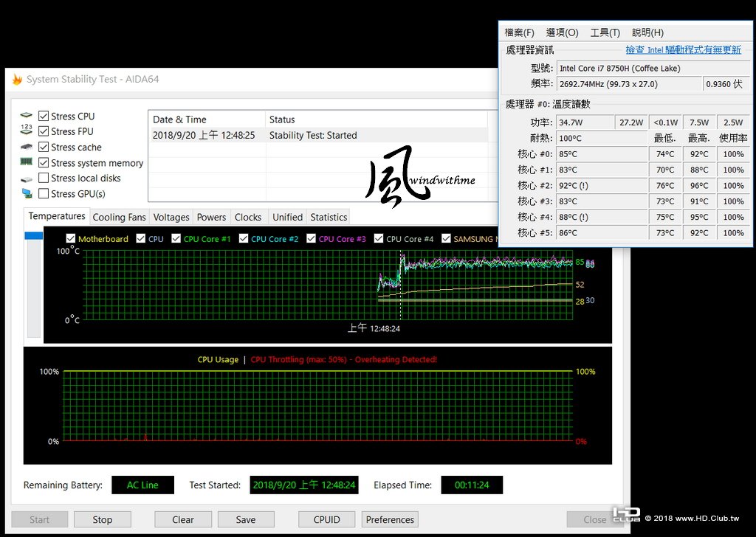Open the 說明(H) menu
The image size is (756, 537).
[x=647, y=32]
